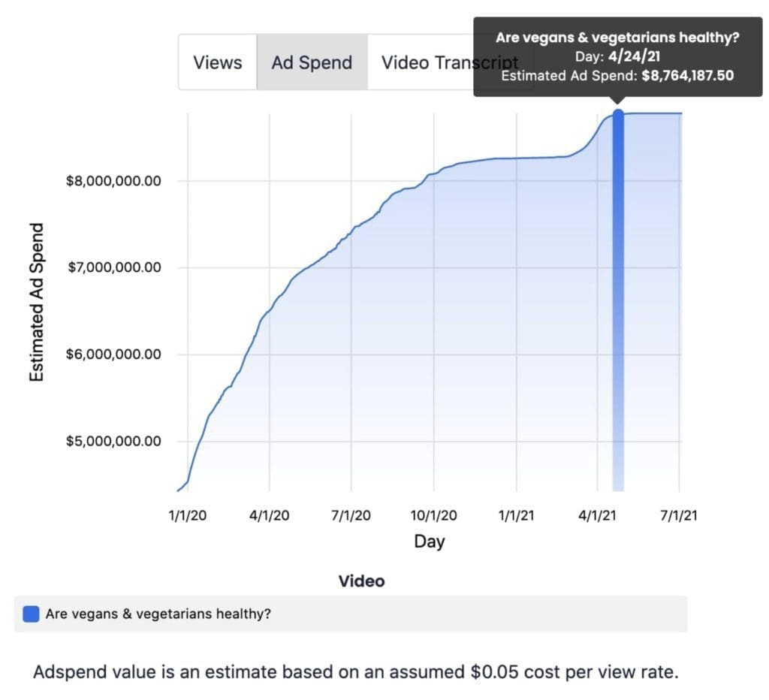Switch to the Views tab
This screenshot has height=700, width=769.
pos(217,62)
